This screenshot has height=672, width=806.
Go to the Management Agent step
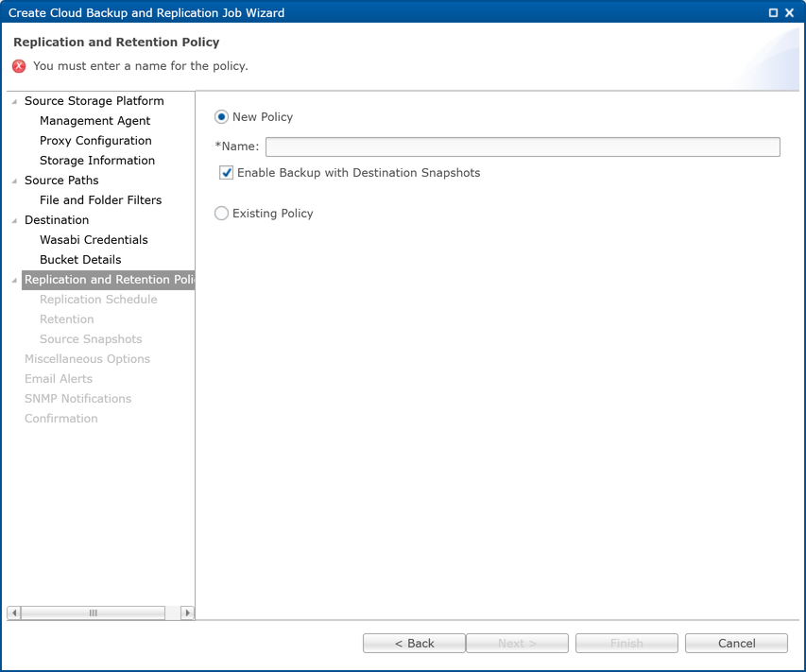[x=95, y=121]
